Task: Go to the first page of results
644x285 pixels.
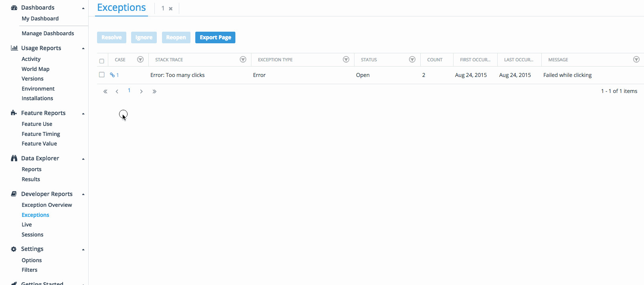Action: (x=105, y=91)
